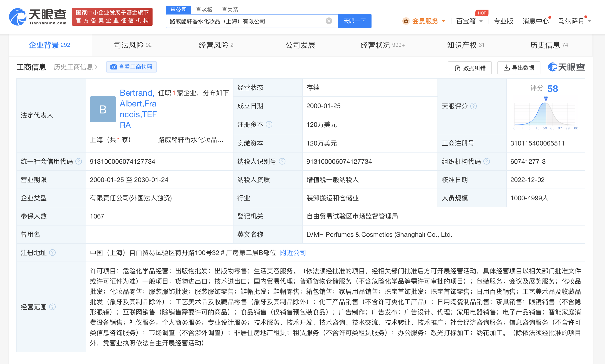Select approval date 2022-12-02
Viewport: 605px width, 364px height.
coord(527,180)
